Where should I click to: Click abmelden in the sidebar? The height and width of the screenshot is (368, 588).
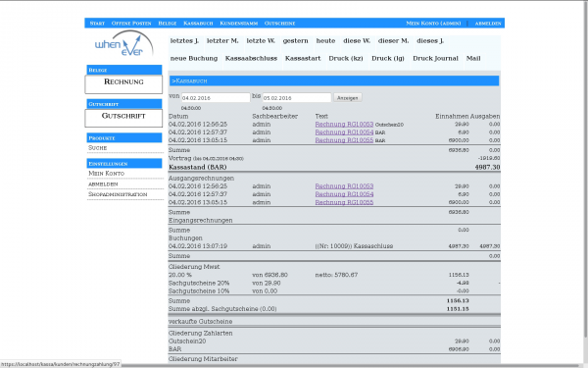click(x=103, y=184)
